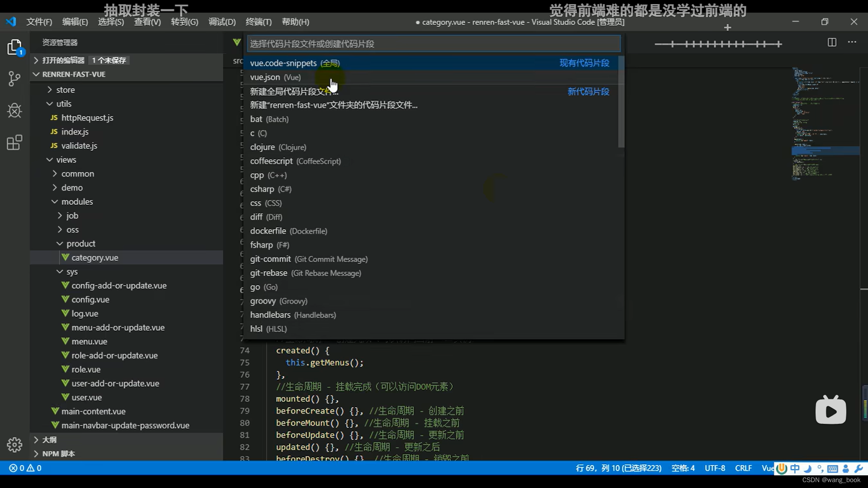Viewport: 868px width, 488px height.
Task: Open menu.vue in the file tree
Action: [x=89, y=342]
